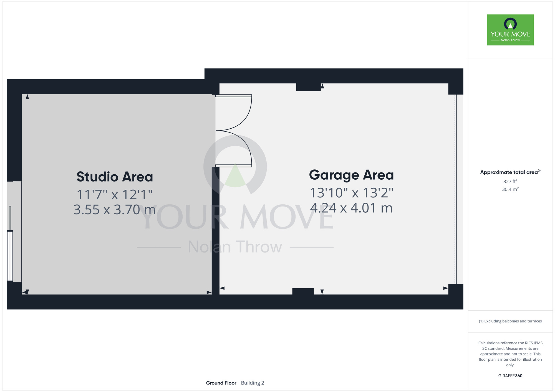Click the GIRAFFE360 branding text
The image size is (555, 392).
510,376
